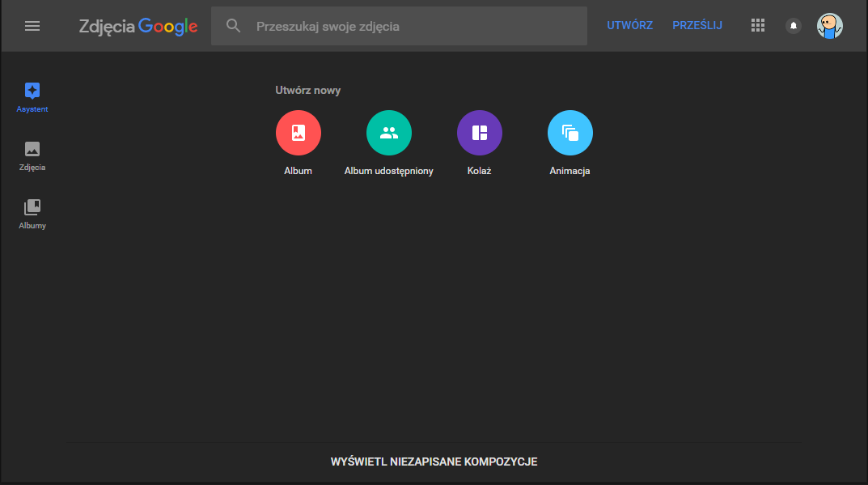
Task: Click the 'Kolaż' text label
Action: pos(480,172)
